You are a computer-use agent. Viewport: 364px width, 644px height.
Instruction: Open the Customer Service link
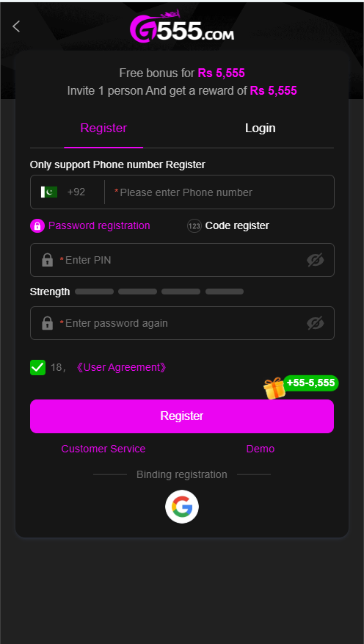pos(103,449)
